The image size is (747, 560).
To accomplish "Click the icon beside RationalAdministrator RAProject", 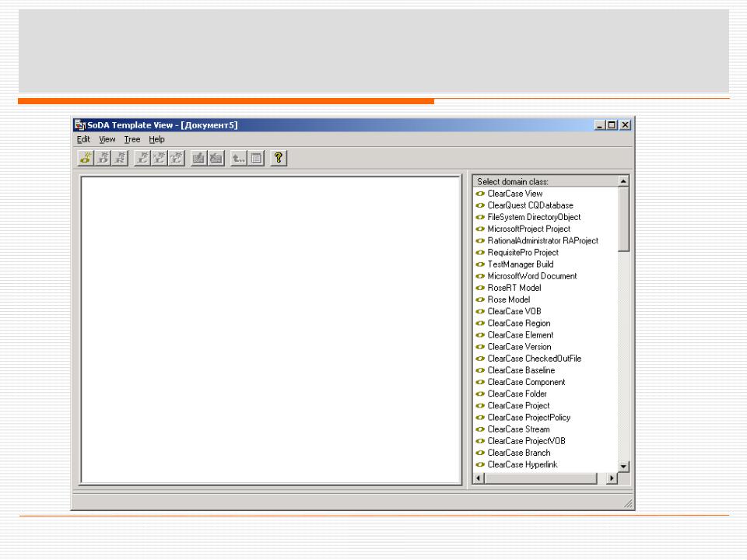I will point(480,241).
